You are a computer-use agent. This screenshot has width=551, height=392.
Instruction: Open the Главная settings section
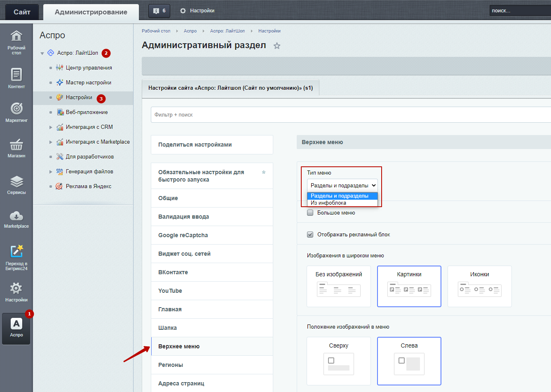pyautogui.click(x=212, y=309)
